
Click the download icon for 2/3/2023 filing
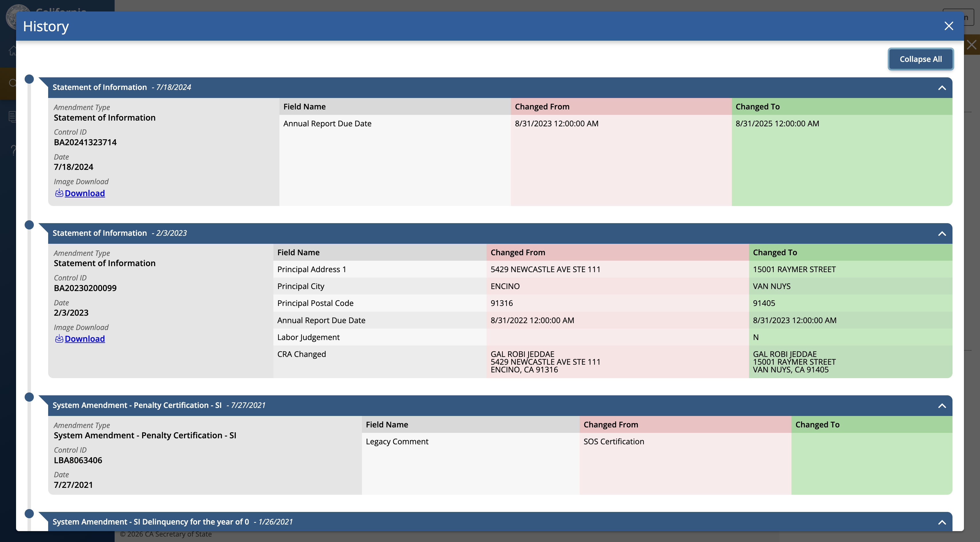[x=59, y=339]
